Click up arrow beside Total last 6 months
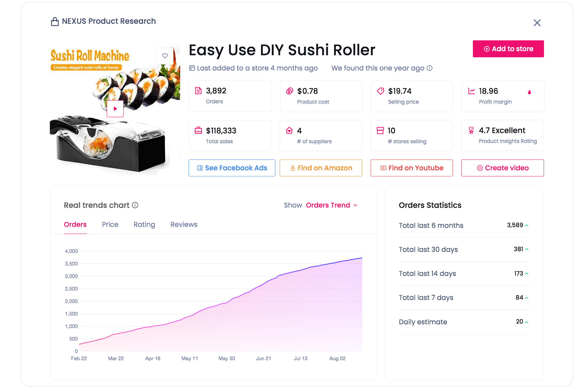Screen dimensions: 588x389 pyautogui.click(x=527, y=225)
